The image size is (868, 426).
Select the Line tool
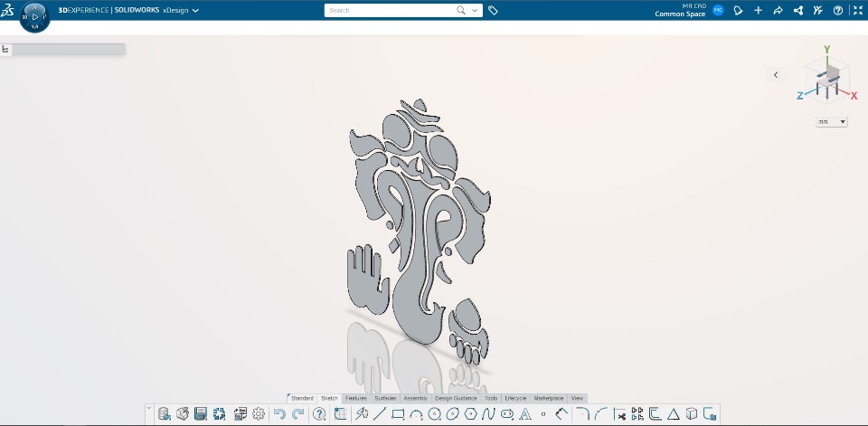[380, 414]
